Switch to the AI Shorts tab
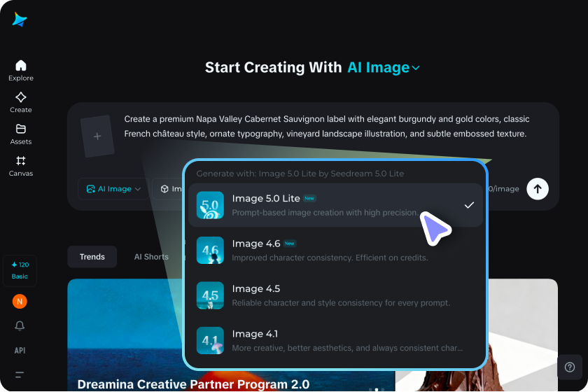Image resolution: width=588 pixels, height=392 pixels. point(151,257)
